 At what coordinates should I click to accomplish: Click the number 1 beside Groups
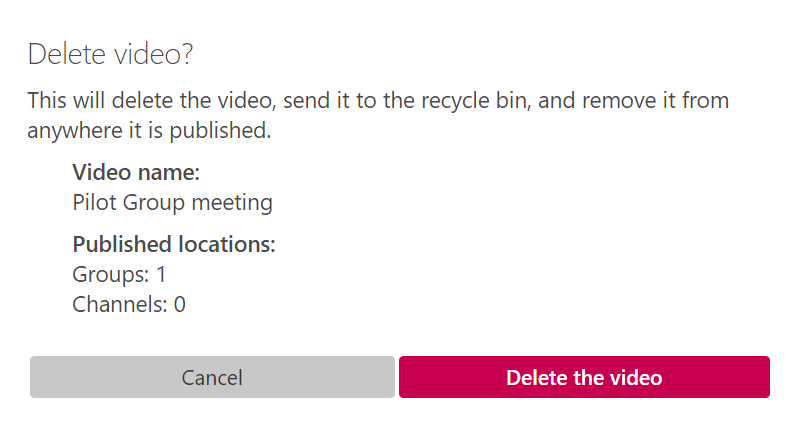click(x=160, y=274)
